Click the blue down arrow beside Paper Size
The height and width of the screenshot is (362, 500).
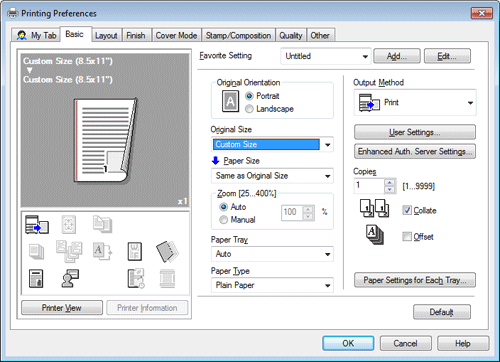point(215,161)
